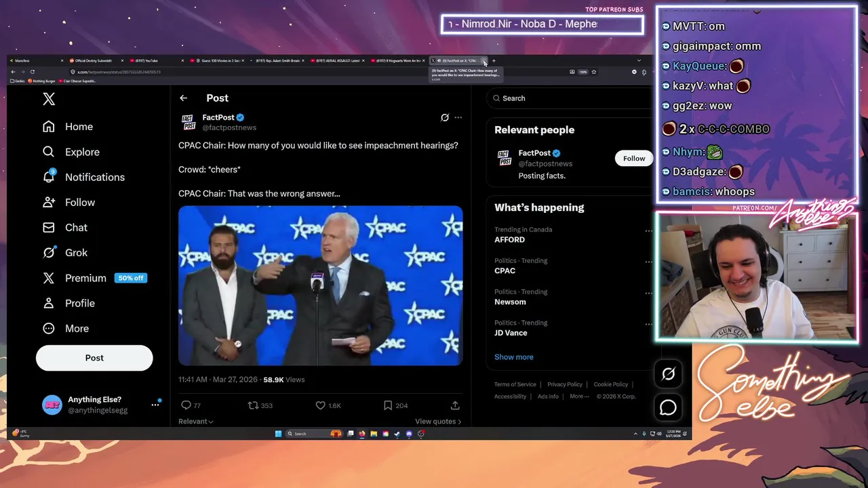Open Cookie Policy footer link
Screen dimensions: 868x488
[x=611, y=384]
